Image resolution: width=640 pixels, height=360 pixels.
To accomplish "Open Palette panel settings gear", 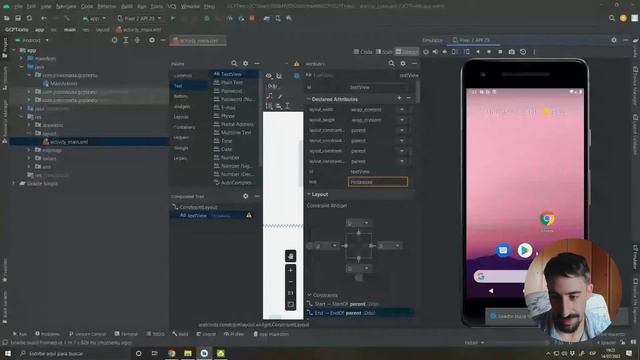I will point(246,64).
